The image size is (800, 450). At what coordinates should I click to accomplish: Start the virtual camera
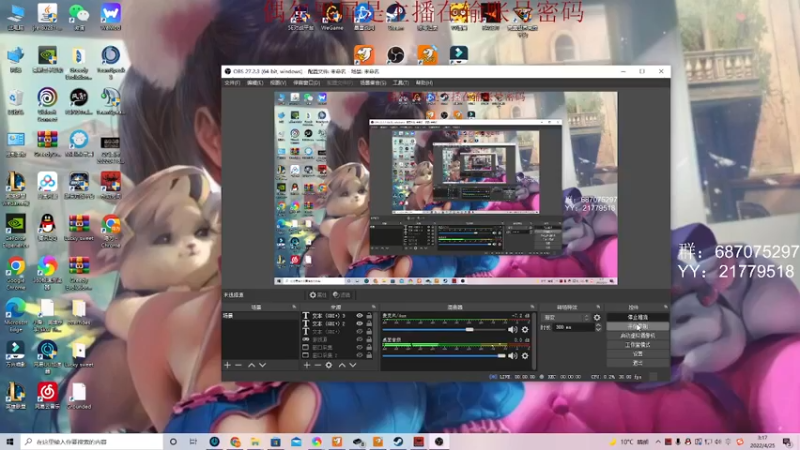pos(638,336)
